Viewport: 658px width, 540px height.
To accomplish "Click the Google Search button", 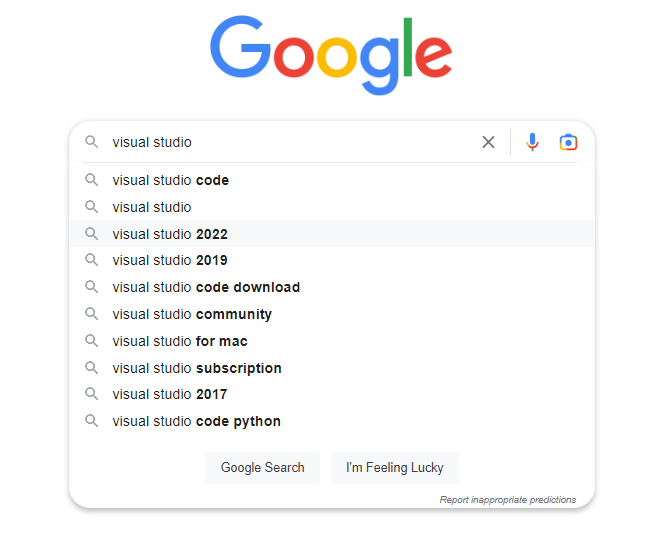I will coord(262,467).
